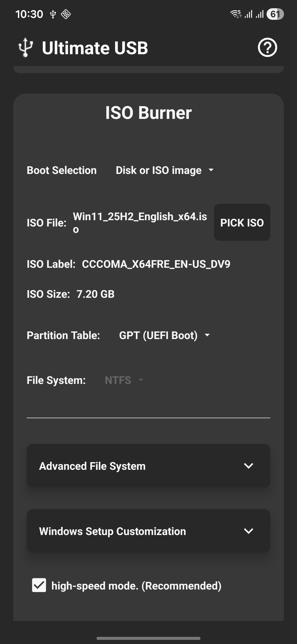Tap the battery level indicator showing 61

click(x=275, y=14)
